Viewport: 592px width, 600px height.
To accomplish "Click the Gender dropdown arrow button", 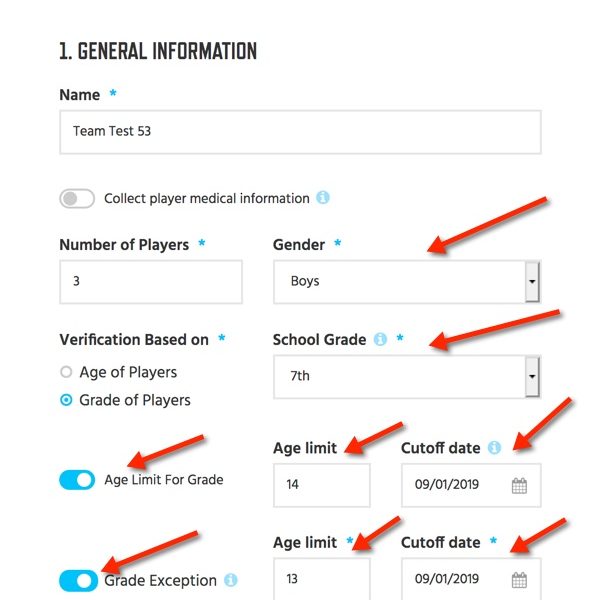I will [x=532, y=282].
